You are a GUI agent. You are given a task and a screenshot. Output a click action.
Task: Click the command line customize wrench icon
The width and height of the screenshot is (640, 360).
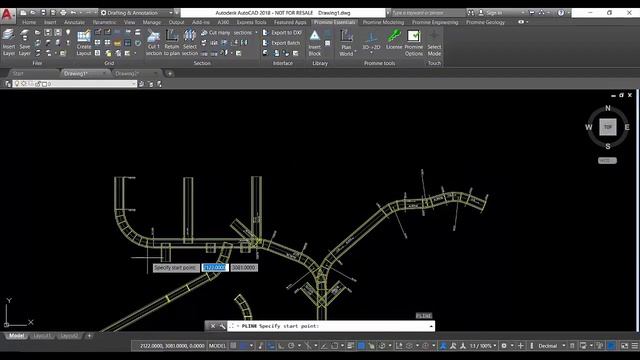click(x=222, y=326)
